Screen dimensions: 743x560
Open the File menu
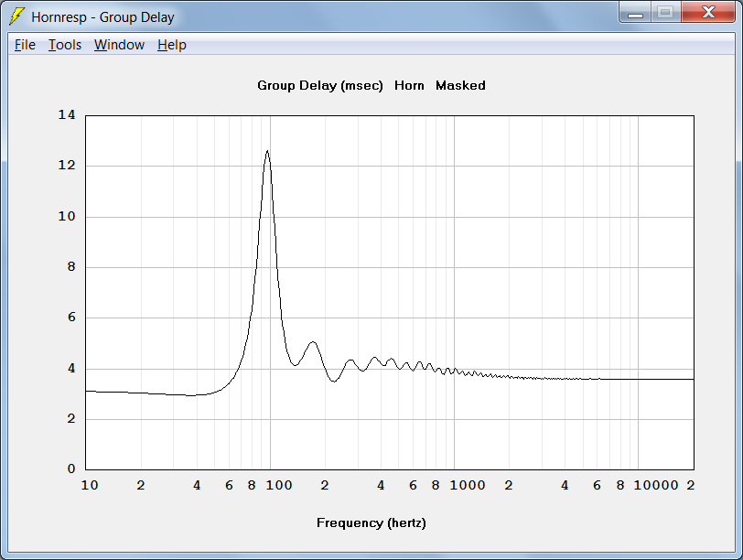pos(25,45)
